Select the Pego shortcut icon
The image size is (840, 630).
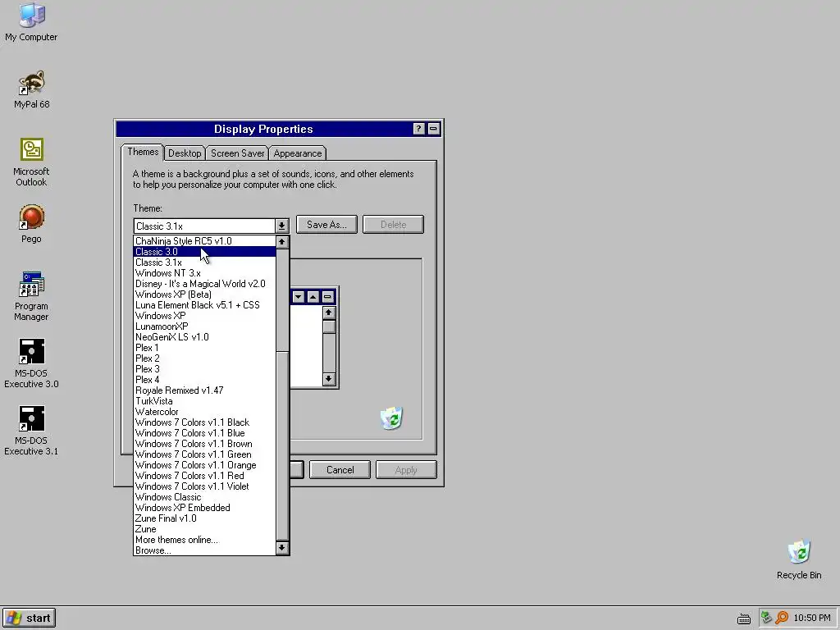point(31,224)
